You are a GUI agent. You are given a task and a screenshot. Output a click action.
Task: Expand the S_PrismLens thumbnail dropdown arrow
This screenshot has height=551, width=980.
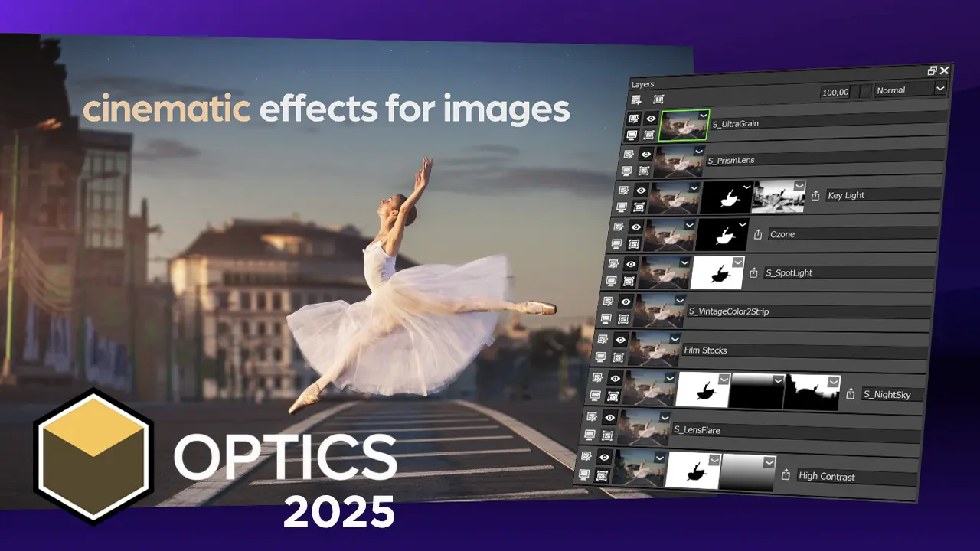(x=699, y=152)
